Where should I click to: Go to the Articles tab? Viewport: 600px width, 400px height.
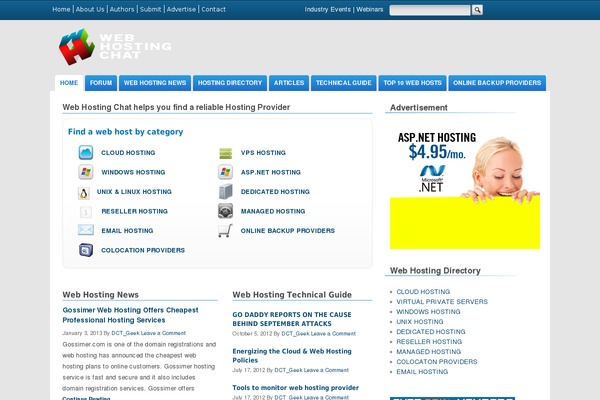click(289, 83)
